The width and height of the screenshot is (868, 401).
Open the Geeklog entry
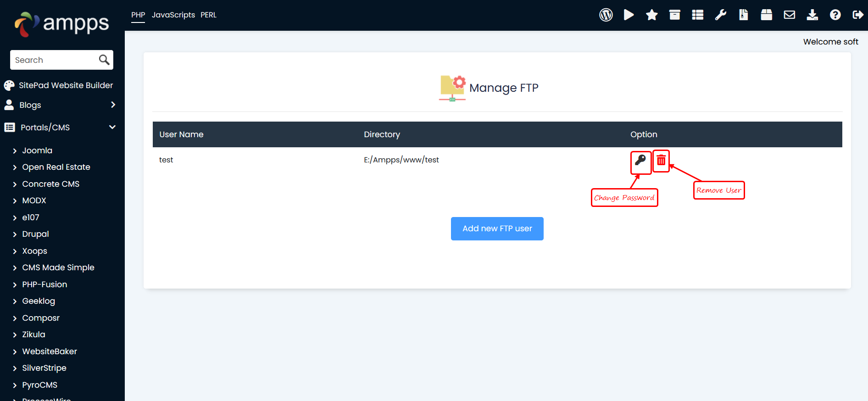click(39, 301)
